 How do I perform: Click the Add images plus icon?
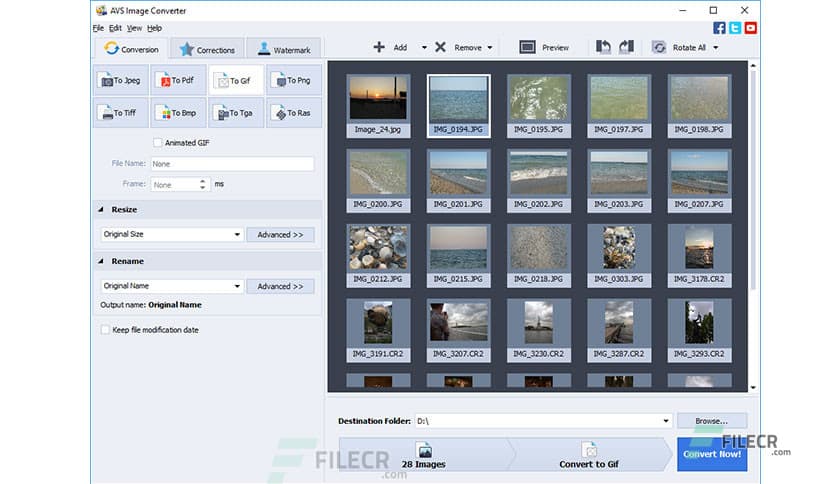tap(379, 47)
